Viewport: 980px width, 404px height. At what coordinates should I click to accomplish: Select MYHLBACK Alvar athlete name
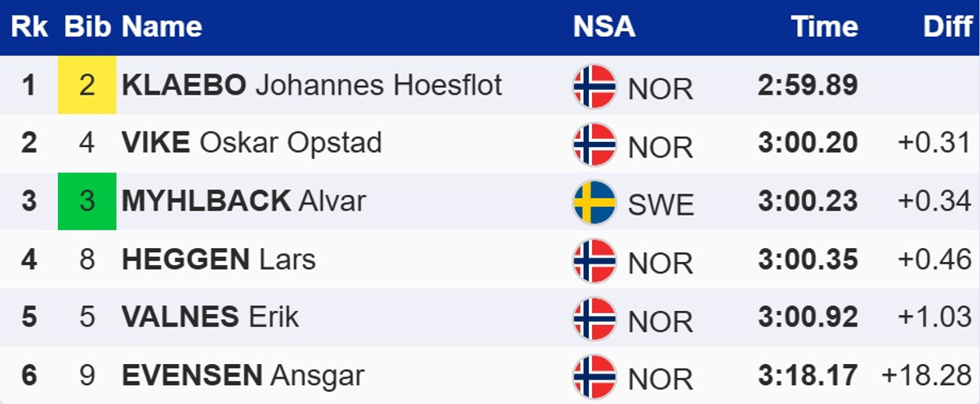tap(243, 201)
